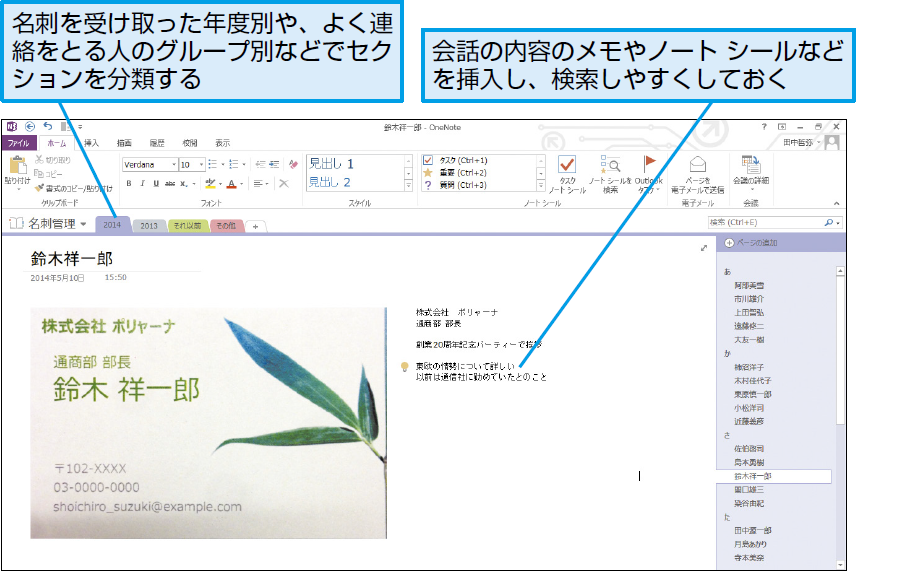The width and height of the screenshot is (902, 571).
Task: Open the highlight color dropdown arrow
Action: pos(220,184)
